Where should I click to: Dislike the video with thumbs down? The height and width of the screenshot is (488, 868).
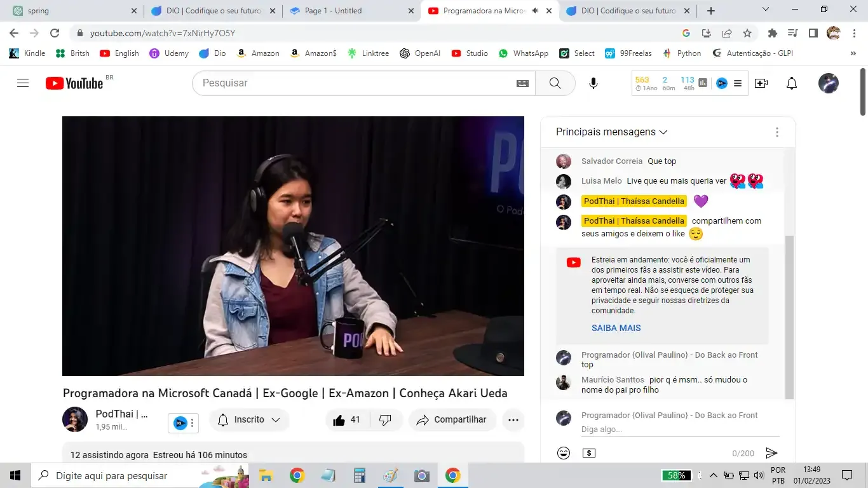click(385, 420)
